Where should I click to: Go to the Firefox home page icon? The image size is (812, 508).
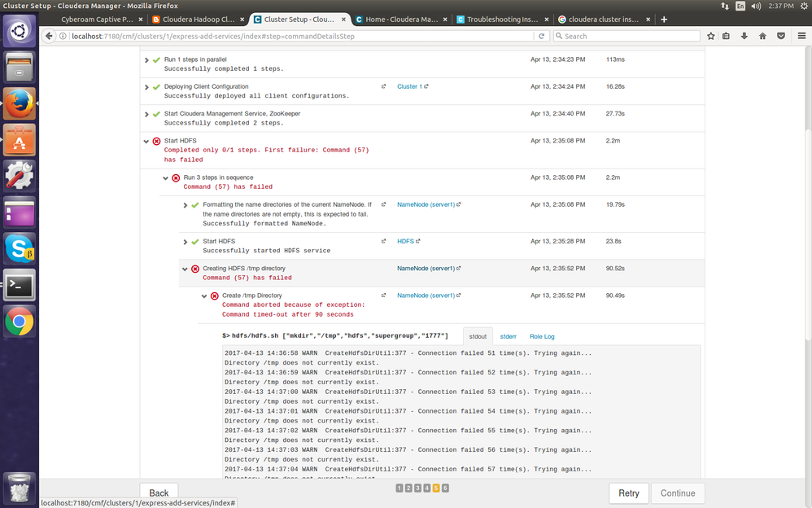pos(762,36)
